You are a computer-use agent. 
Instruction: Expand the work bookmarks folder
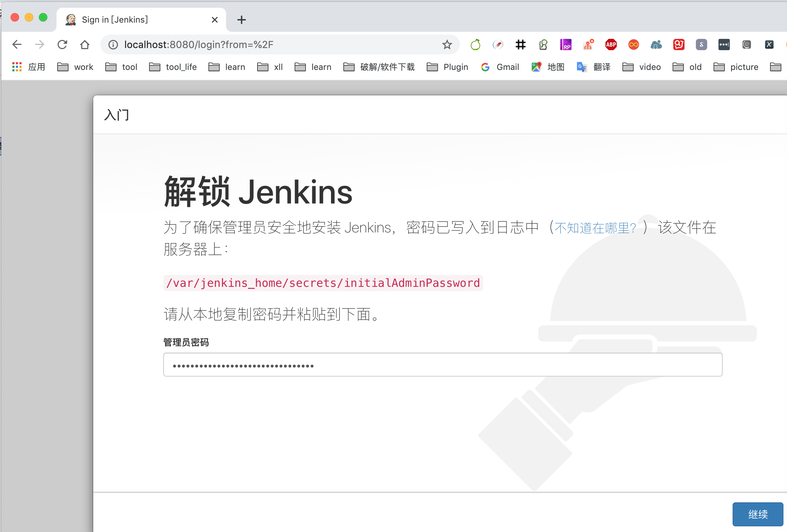(x=75, y=67)
